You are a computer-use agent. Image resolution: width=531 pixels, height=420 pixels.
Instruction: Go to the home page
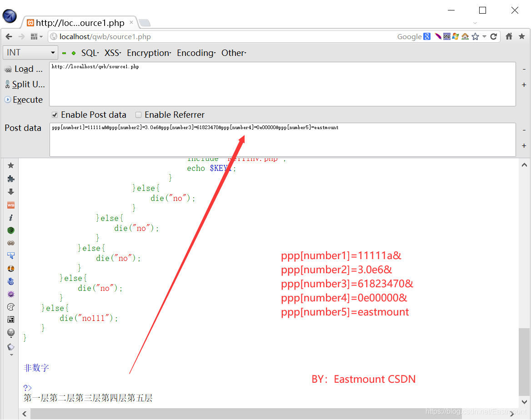(x=509, y=36)
